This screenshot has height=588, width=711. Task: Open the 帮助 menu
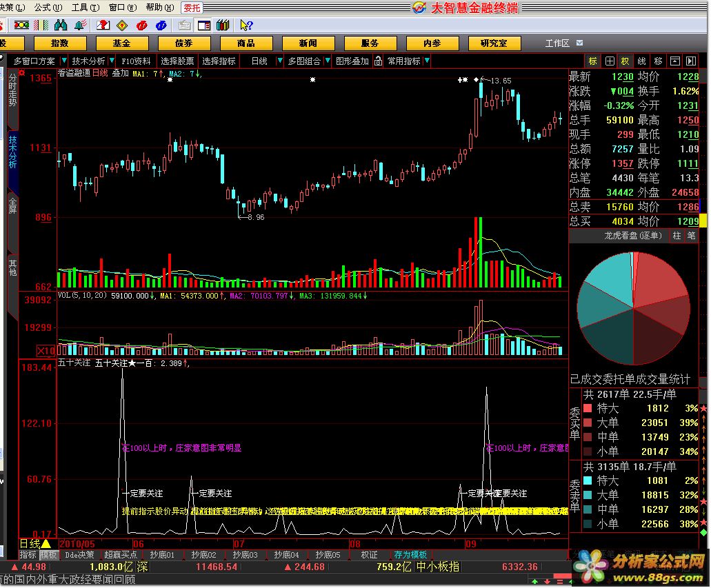coord(160,8)
